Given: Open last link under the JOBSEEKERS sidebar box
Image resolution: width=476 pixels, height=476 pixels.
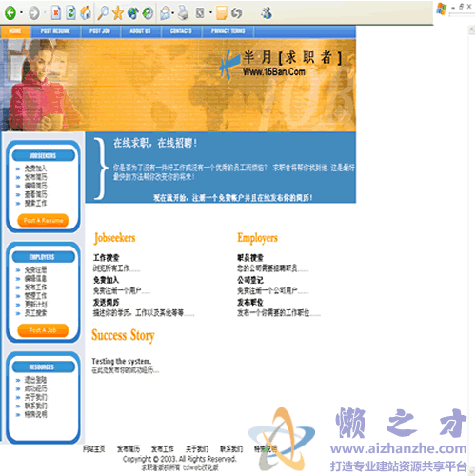Looking at the screenshot, I should (35, 203).
